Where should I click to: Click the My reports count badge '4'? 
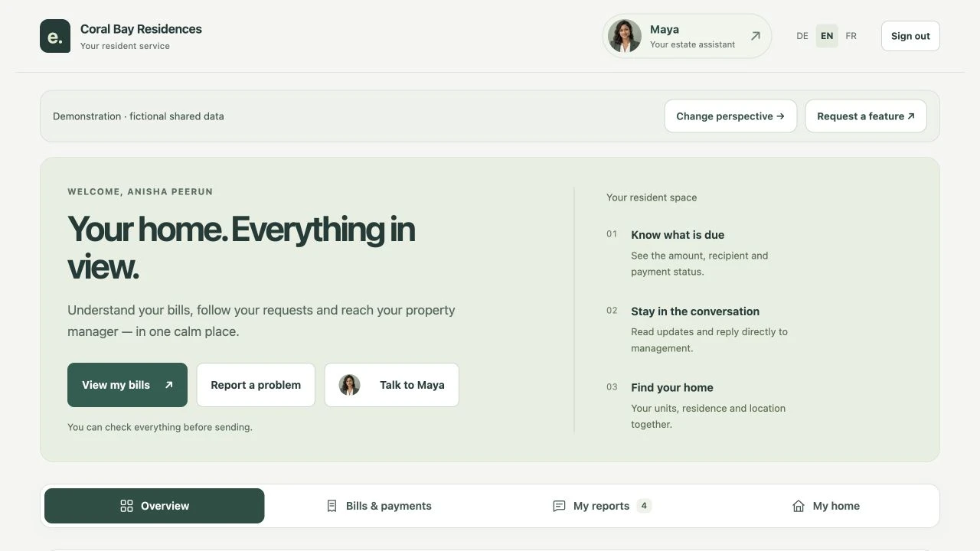(x=644, y=506)
